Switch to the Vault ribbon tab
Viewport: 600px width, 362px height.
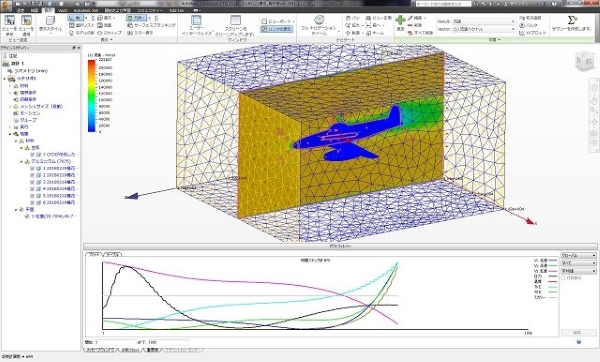[x=63, y=10]
